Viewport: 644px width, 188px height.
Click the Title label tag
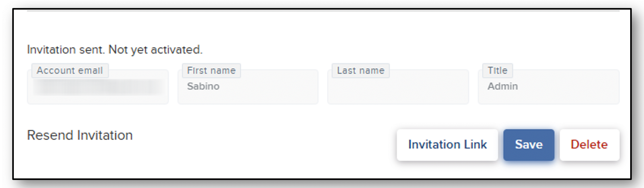[x=498, y=71]
